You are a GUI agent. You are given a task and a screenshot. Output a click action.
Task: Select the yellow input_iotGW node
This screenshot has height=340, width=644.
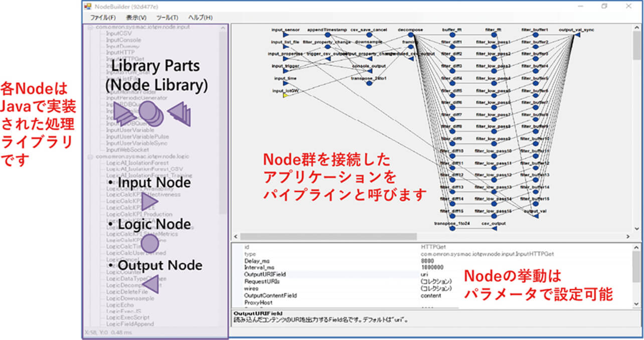[x=284, y=95]
